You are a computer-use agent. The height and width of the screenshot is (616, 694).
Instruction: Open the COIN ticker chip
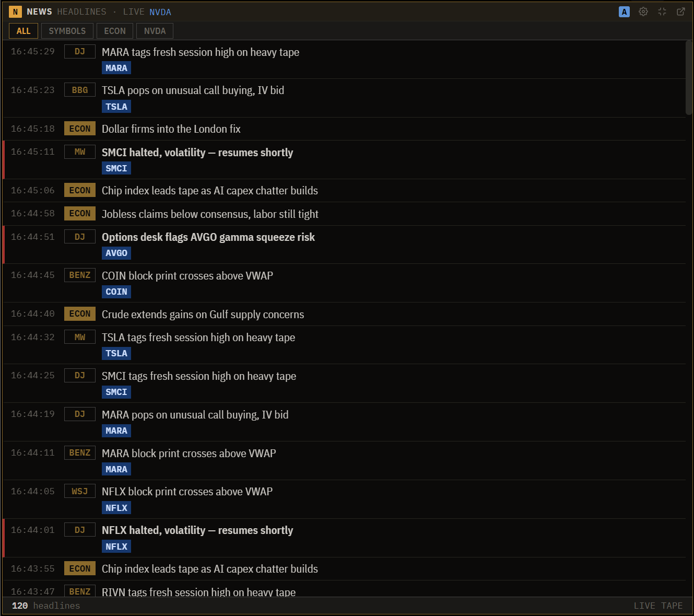(116, 292)
